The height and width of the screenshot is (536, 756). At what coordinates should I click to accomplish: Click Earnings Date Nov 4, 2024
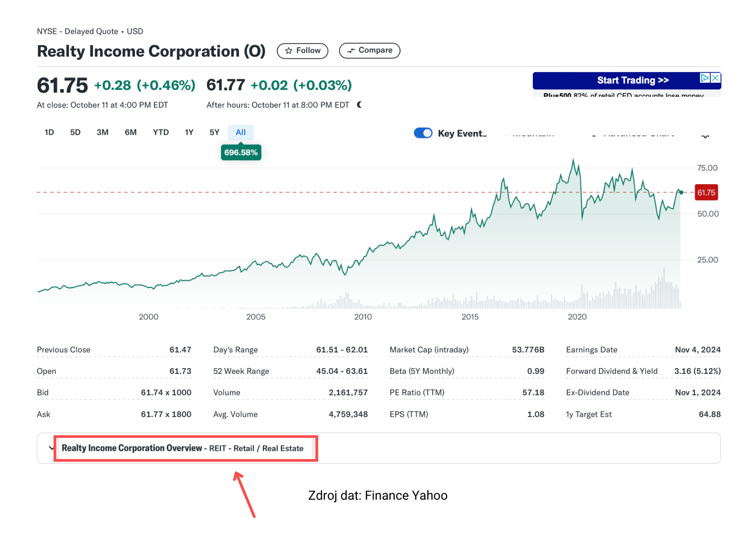[698, 350]
